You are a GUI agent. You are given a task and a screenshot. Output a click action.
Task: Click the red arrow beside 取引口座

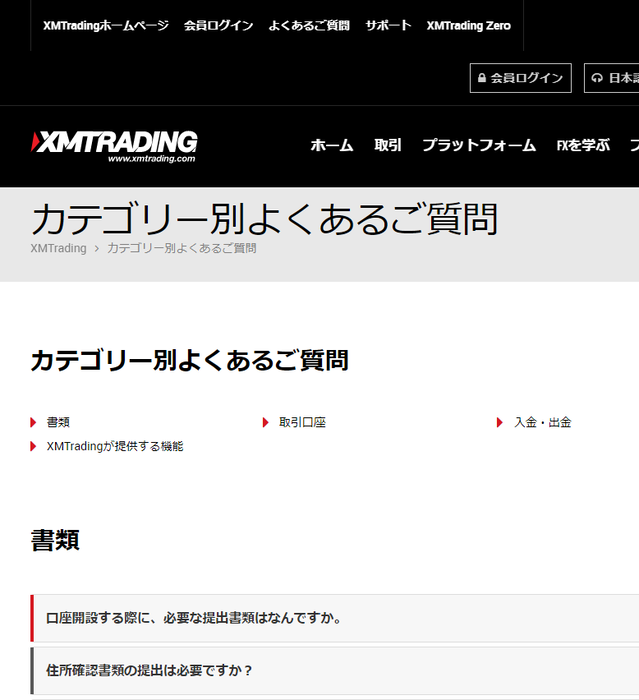(266, 422)
